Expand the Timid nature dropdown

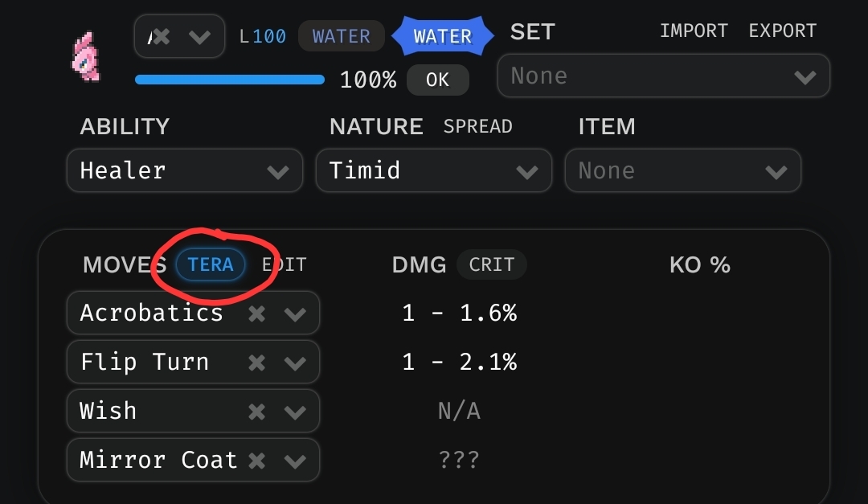point(434,170)
